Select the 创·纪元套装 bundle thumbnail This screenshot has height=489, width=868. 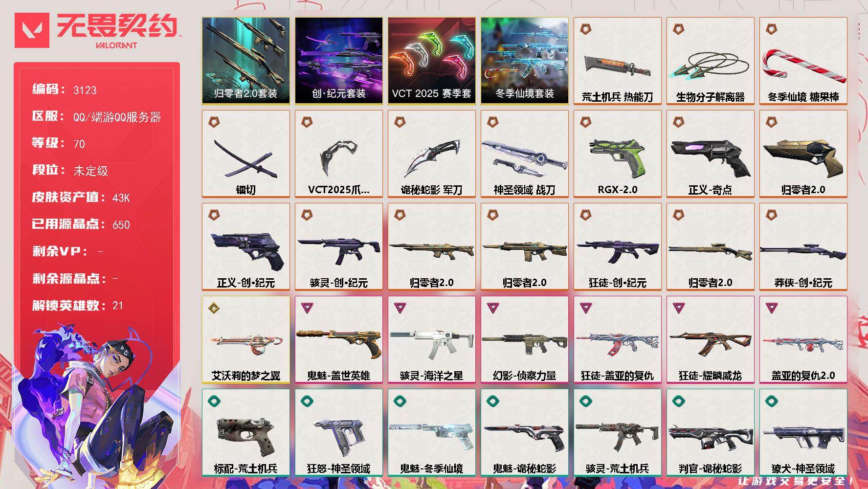pos(338,61)
